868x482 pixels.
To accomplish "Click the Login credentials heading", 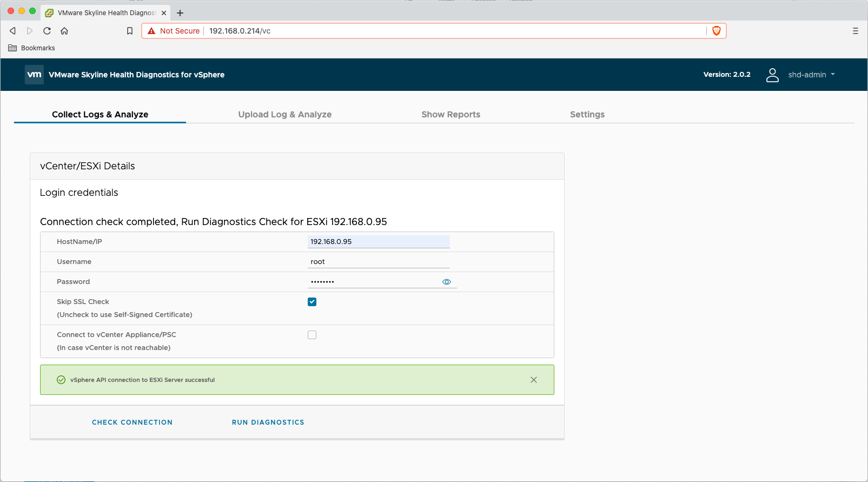I will pos(79,193).
